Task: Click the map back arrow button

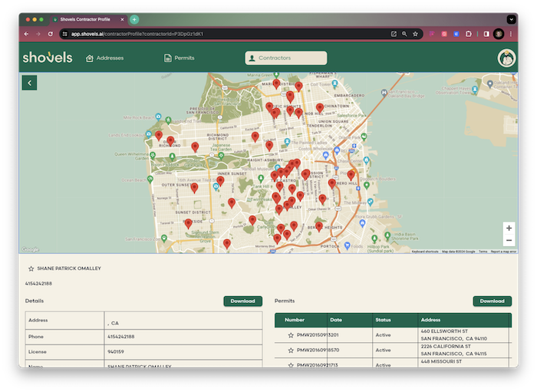Action: (x=29, y=83)
